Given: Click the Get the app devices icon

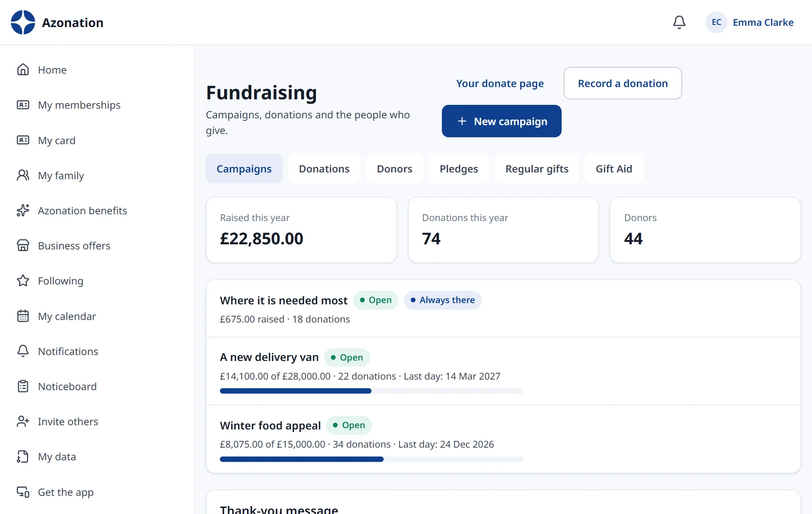Looking at the screenshot, I should click(x=23, y=492).
